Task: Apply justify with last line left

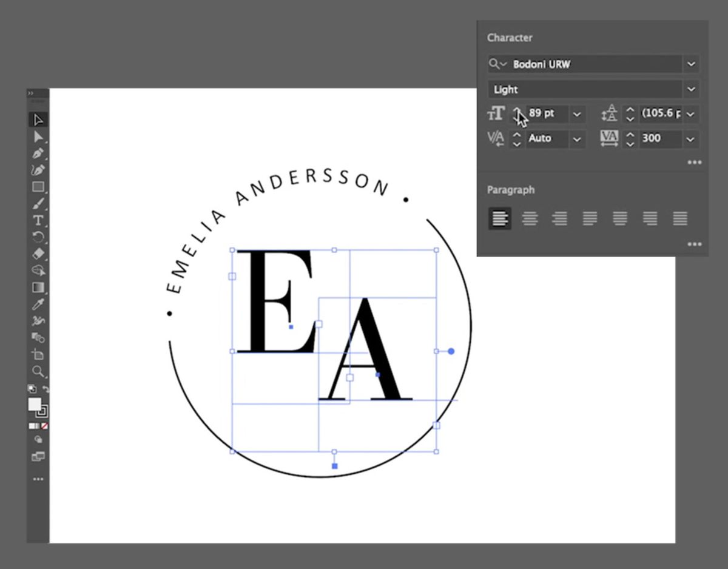Action: tap(590, 218)
